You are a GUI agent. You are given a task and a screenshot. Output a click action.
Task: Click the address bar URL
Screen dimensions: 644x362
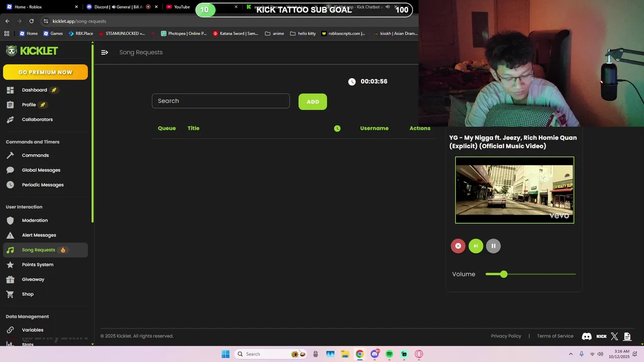tap(79, 21)
